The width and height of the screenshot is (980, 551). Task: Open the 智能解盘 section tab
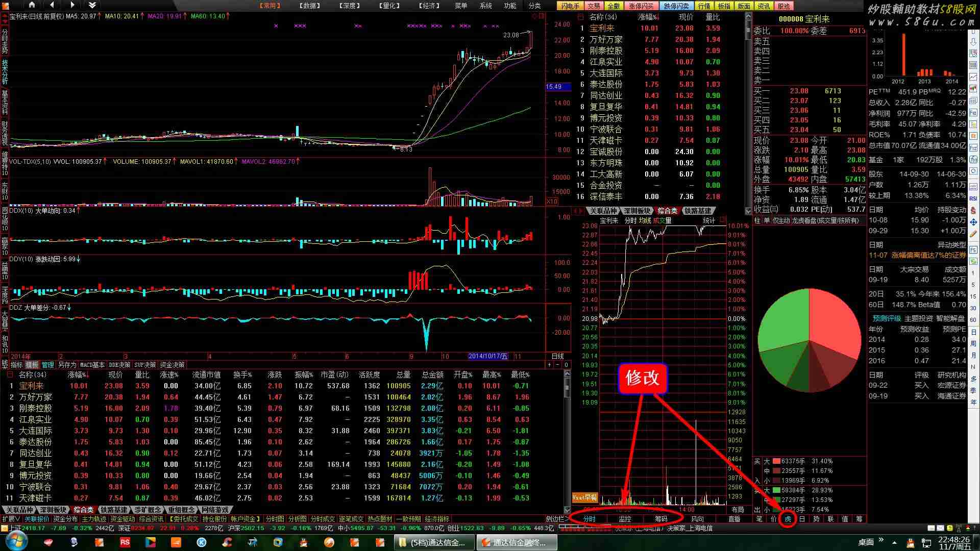pyautogui.click(x=950, y=318)
